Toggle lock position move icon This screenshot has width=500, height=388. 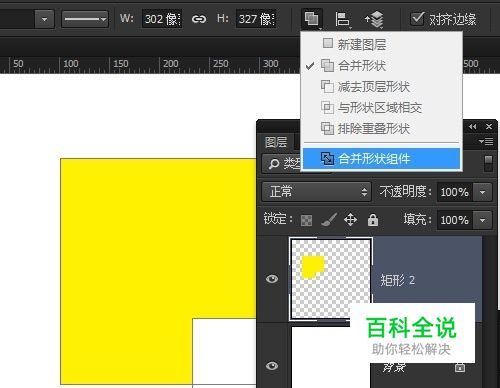[351, 220]
